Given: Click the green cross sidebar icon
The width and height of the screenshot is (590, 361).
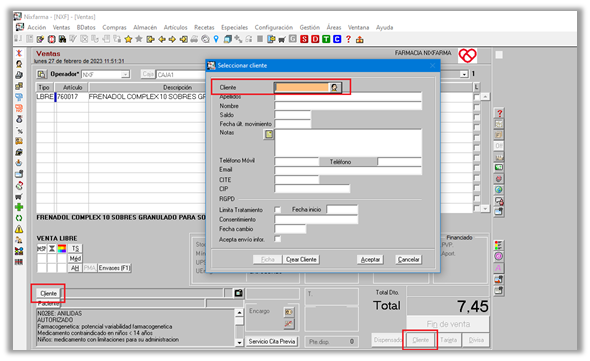Looking at the screenshot, I should (19, 207).
